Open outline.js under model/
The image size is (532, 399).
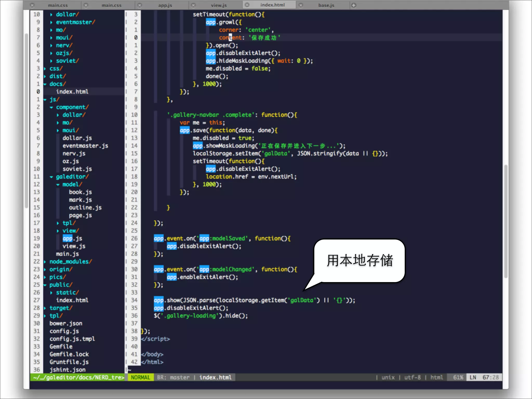[85, 208]
